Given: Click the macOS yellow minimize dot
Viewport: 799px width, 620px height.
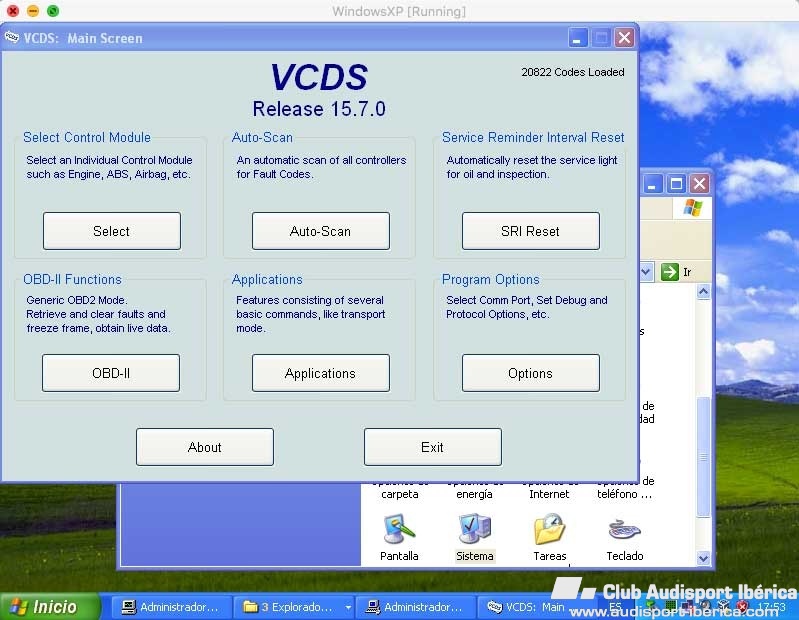Looking at the screenshot, I should coord(33,11).
